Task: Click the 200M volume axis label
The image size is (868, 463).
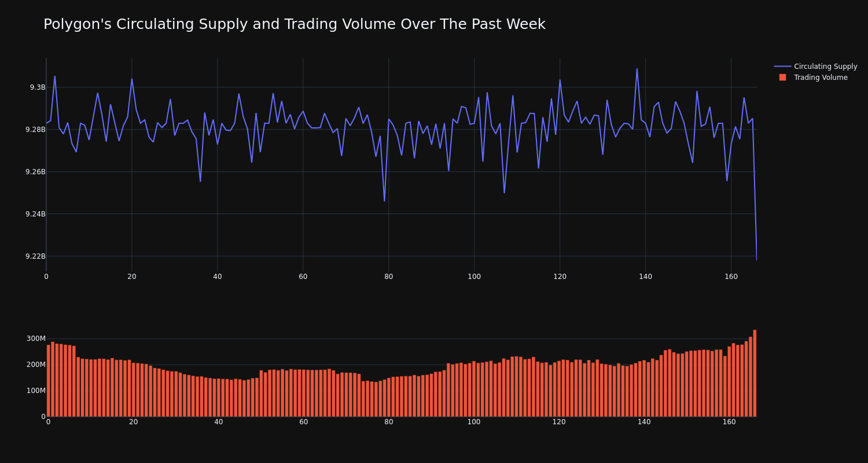Action: coord(35,365)
